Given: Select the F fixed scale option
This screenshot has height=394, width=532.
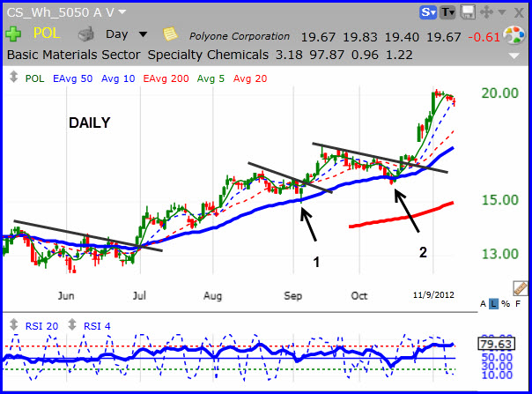Looking at the screenshot, I should pyautogui.click(x=518, y=303).
